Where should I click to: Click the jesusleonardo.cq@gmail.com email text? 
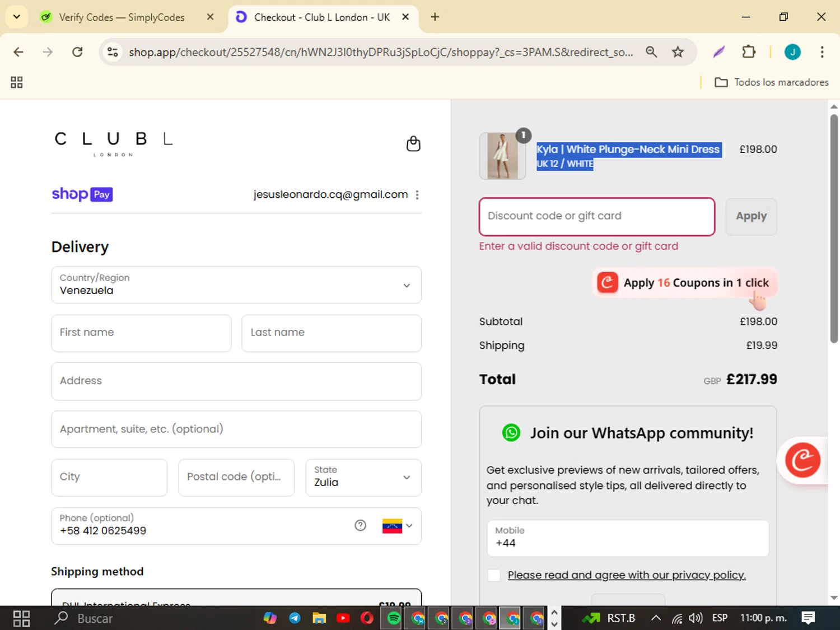[x=330, y=194]
